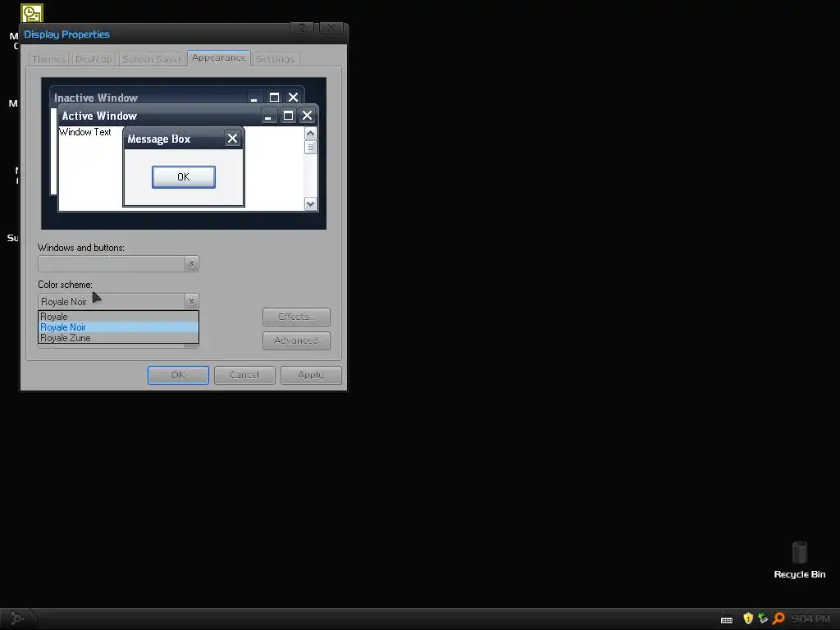Open the on-screen keyboard tray icon
The width and height of the screenshot is (840, 630).
point(727,619)
